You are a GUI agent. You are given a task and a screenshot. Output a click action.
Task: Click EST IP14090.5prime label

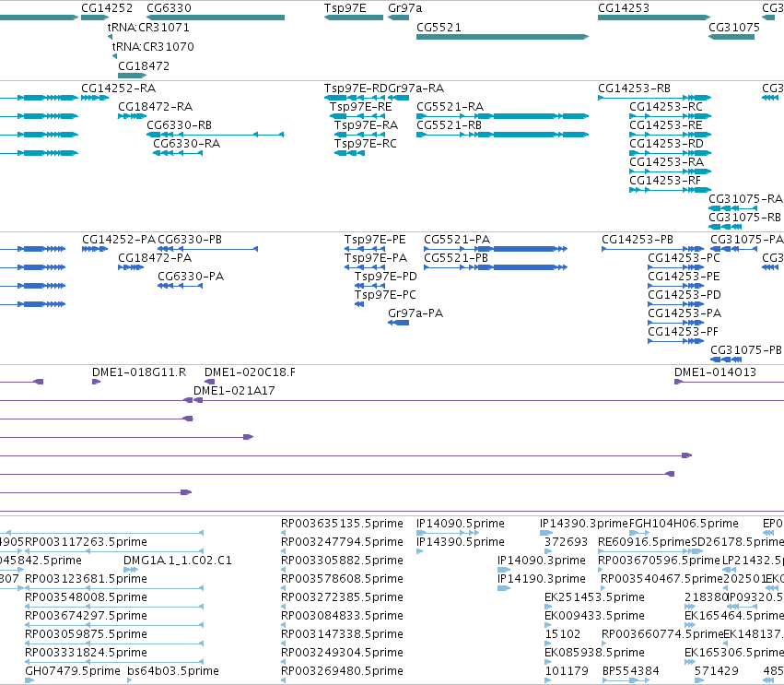coord(461,524)
